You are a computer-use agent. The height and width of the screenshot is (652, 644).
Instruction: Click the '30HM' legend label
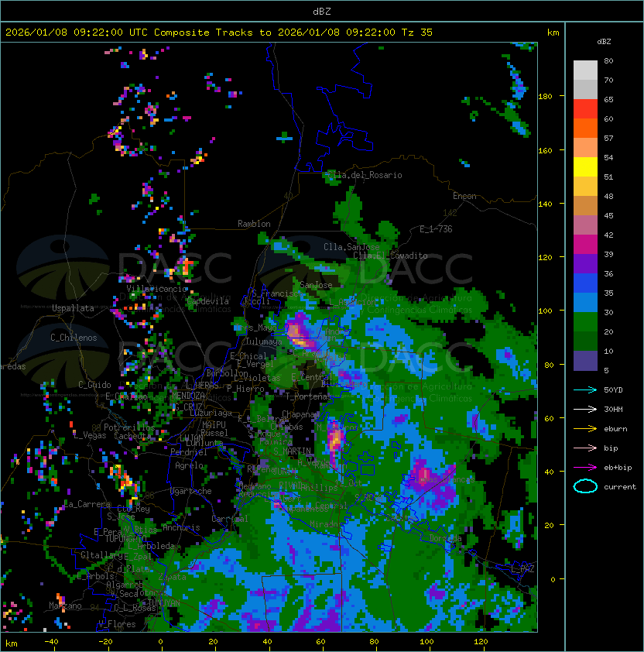(613, 409)
